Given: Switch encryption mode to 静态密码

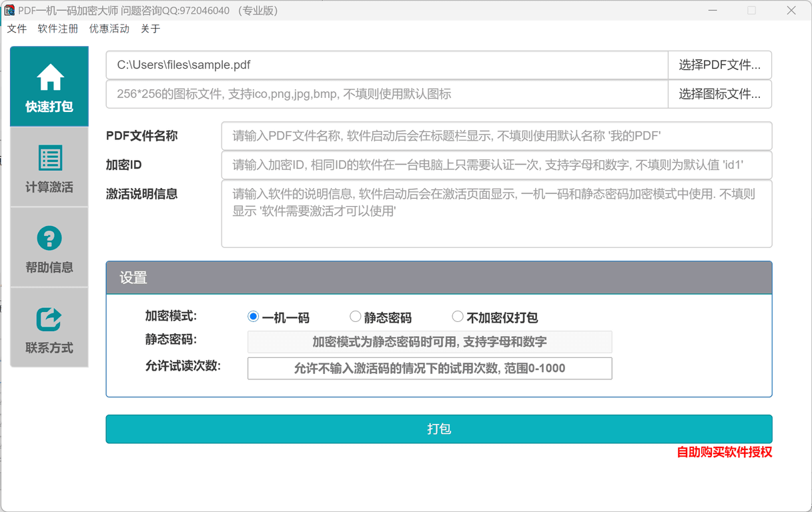Looking at the screenshot, I should (x=354, y=316).
